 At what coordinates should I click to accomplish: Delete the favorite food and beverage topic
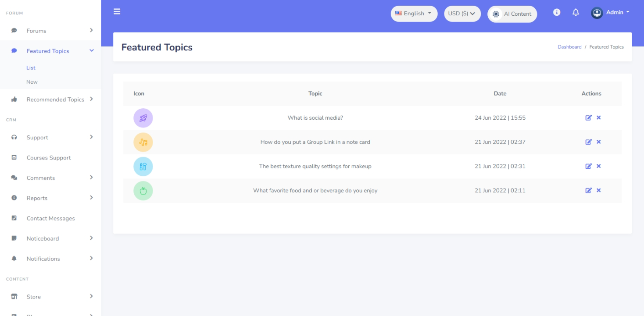pyautogui.click(x=598, y=190)
